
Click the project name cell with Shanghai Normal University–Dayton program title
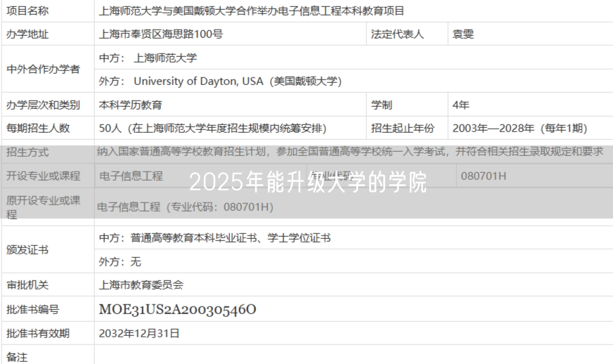pos(252,11)
